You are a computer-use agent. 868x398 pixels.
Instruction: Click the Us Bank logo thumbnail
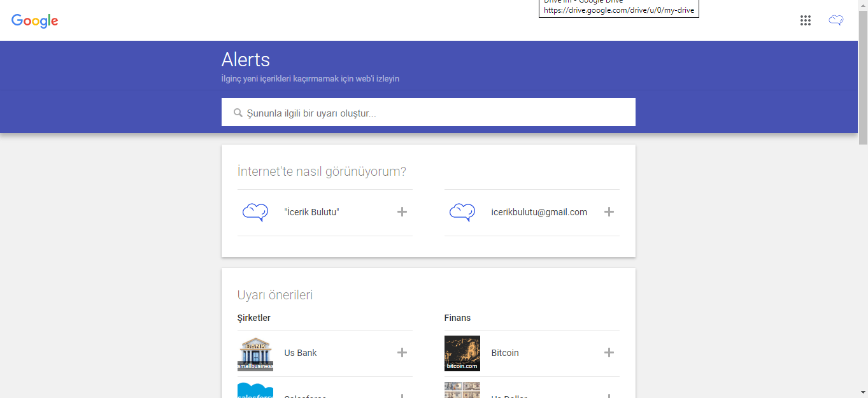point(255,353)
